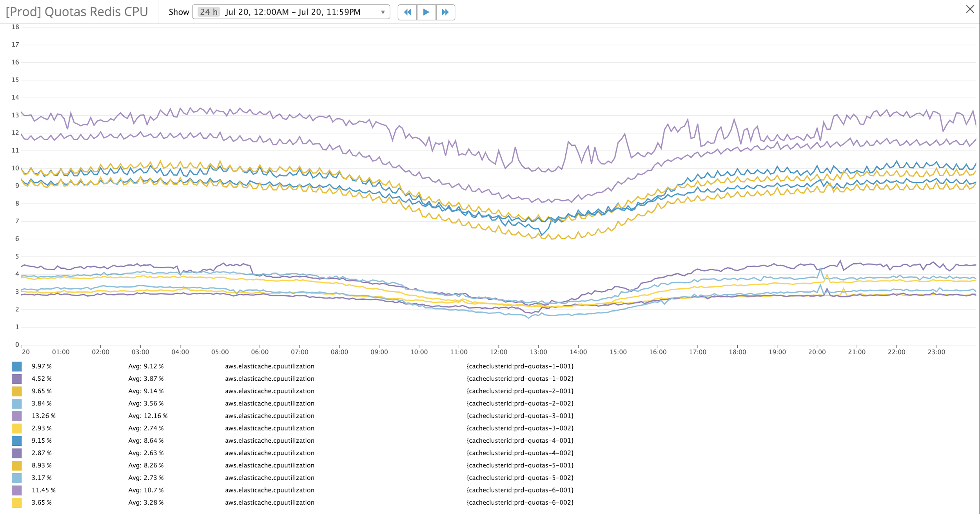980x514 pixels.
Task: Click the prd-quotas-1-001 blue color swatch
Action: (x=16, y=366)
